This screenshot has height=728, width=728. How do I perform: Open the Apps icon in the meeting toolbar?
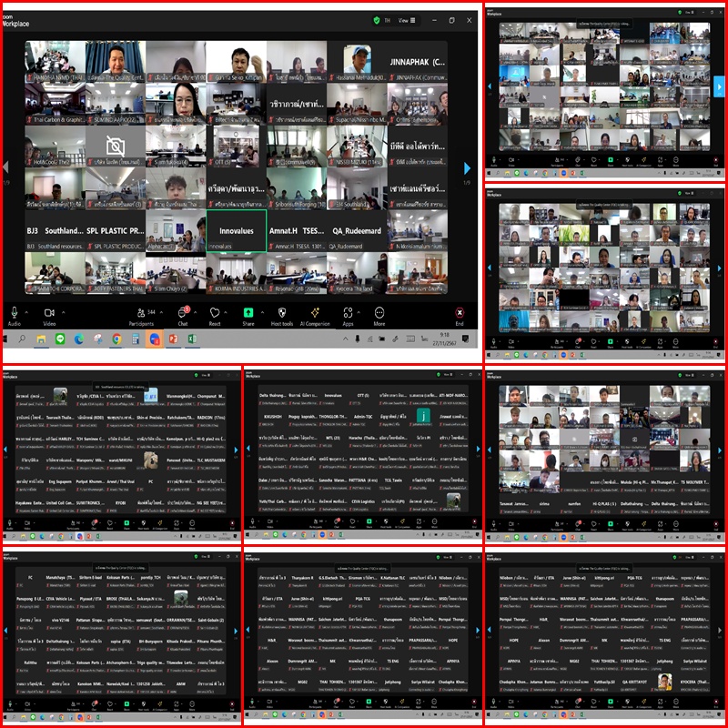348,312
